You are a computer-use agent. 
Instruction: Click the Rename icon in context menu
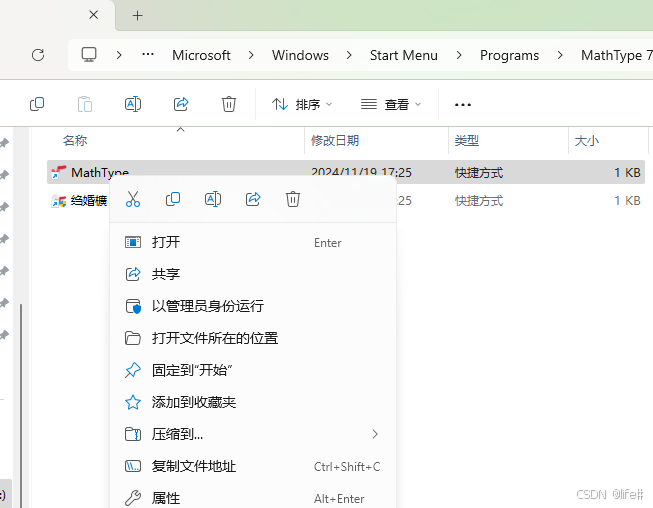click(x=213, y=199)
